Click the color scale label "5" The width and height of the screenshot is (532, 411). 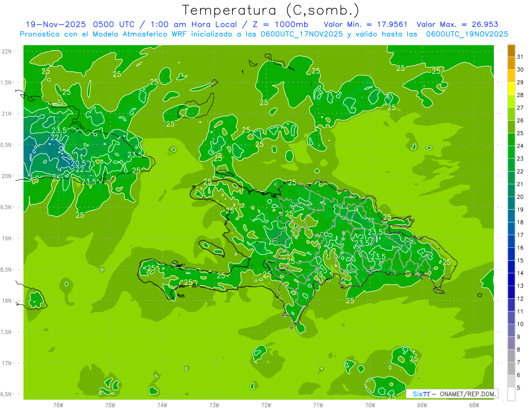click(x=519, y=388)
